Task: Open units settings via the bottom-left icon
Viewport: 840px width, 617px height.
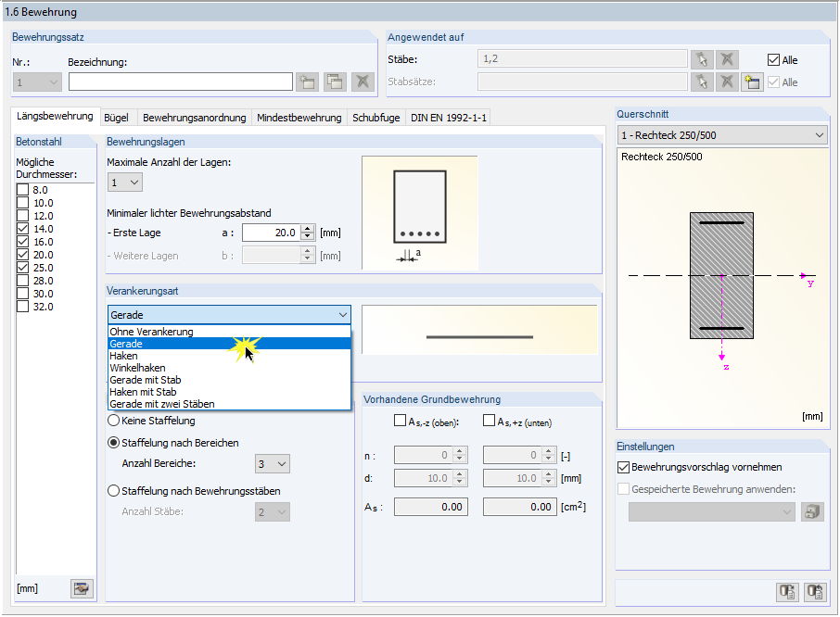Action: click(82, 588)
